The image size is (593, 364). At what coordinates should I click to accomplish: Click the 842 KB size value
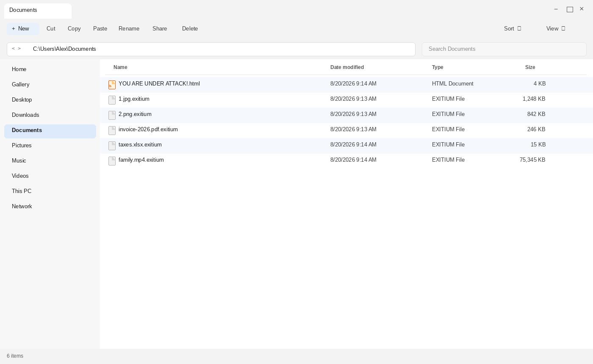pyautogui.click(x=536, y=114)
